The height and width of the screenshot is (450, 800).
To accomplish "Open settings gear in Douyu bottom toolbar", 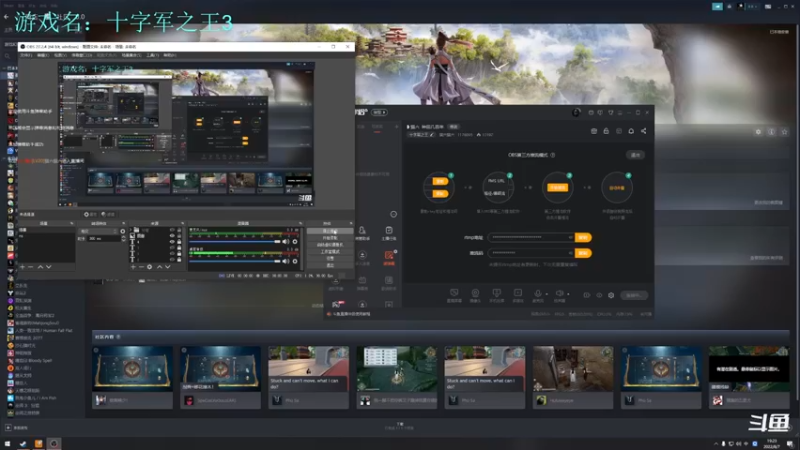I will click(x=611, y=295).
